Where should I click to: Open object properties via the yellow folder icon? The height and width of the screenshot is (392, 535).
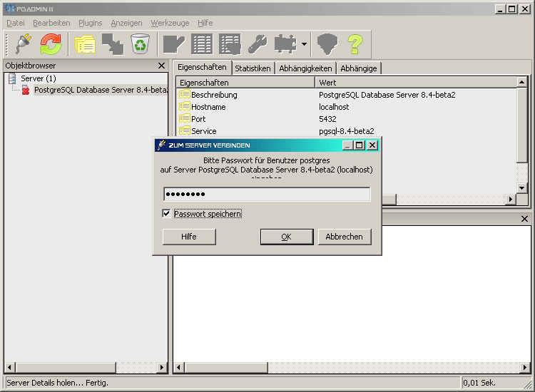pos(85,44)
